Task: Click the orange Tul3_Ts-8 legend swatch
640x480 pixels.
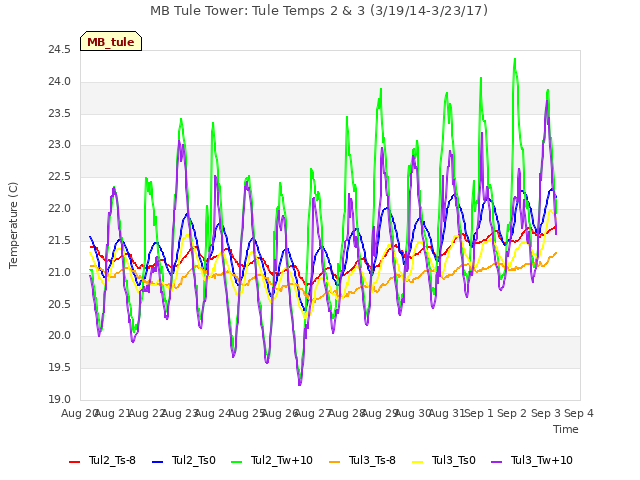Action: 334,462
